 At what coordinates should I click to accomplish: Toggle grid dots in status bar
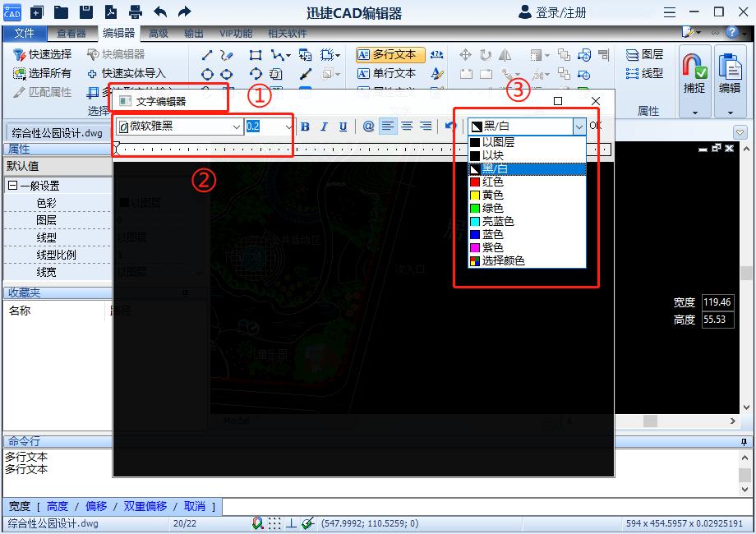(x=274, y=523)
